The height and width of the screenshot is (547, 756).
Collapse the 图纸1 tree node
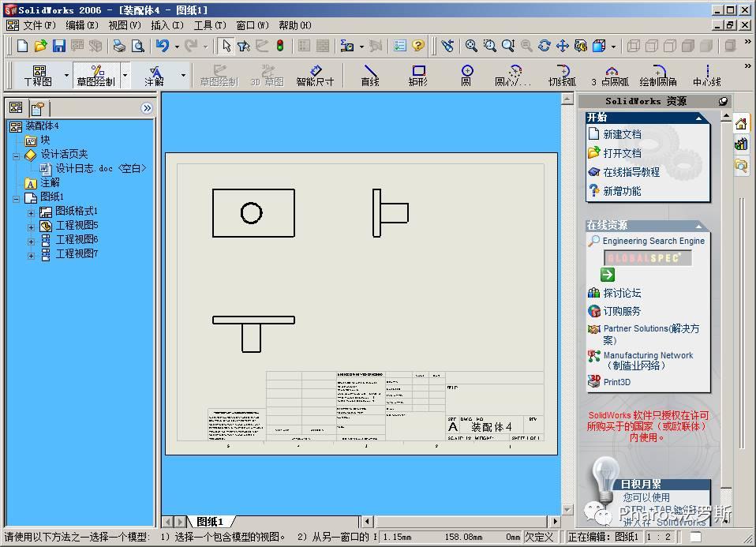pyautogui.click(x=17, y=197)
